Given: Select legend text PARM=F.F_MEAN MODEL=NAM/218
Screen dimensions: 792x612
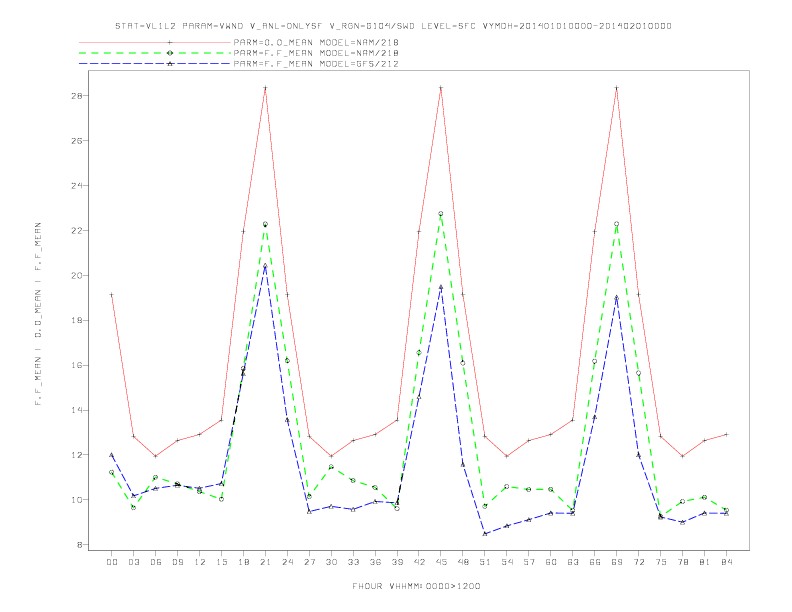Looking at the screenshot, I should [316, 53].
